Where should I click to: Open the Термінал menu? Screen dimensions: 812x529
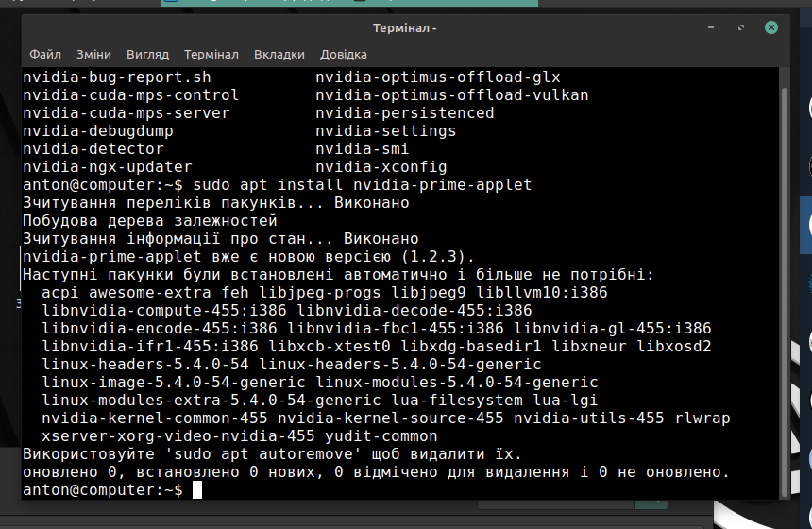click(211, 55)
